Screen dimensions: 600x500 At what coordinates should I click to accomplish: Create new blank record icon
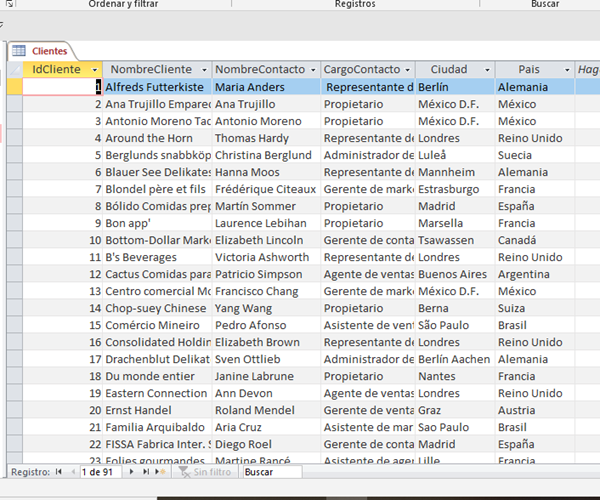(x=161, y=471)
